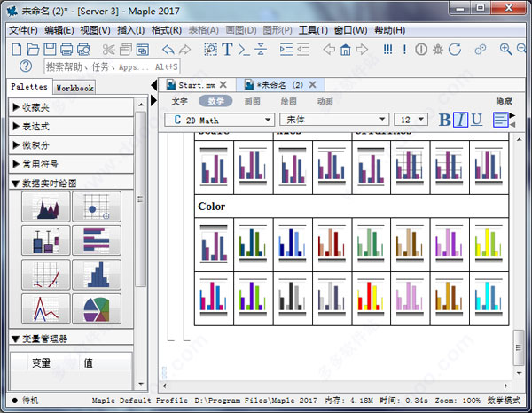Toggle italic formatting
The width and height of the screenshot is (532, 413).
460,120
